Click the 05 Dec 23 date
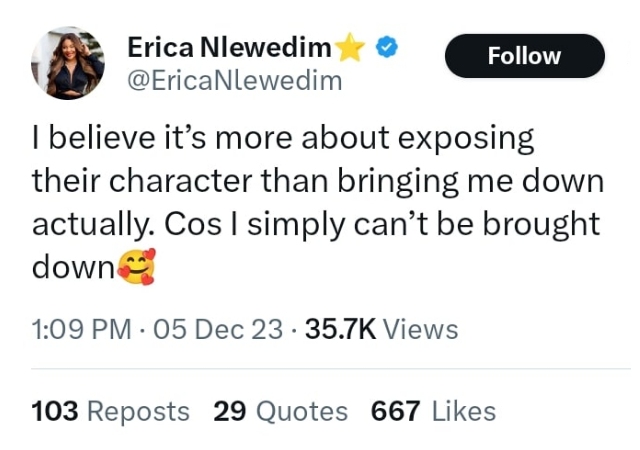Viewport: 640px width, 450px height. [x=219, y=329]
